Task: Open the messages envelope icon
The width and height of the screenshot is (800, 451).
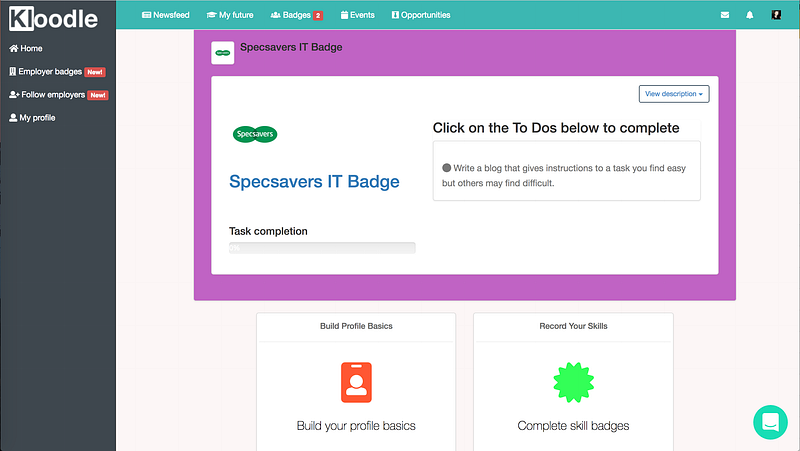Action: click(724, 15)
